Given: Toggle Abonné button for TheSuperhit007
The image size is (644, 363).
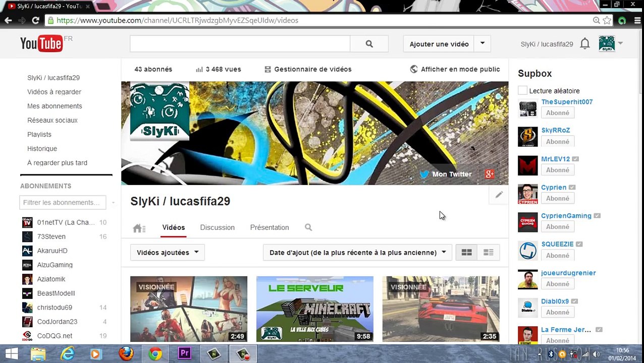Looking at the screenshot, I should (558, 113).
